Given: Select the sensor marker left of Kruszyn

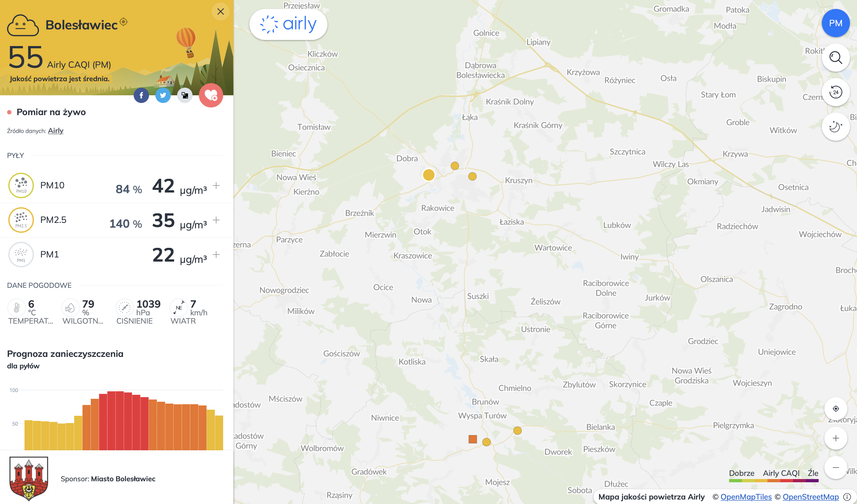Looking at the screenshot, I should (x=472, y=176).
